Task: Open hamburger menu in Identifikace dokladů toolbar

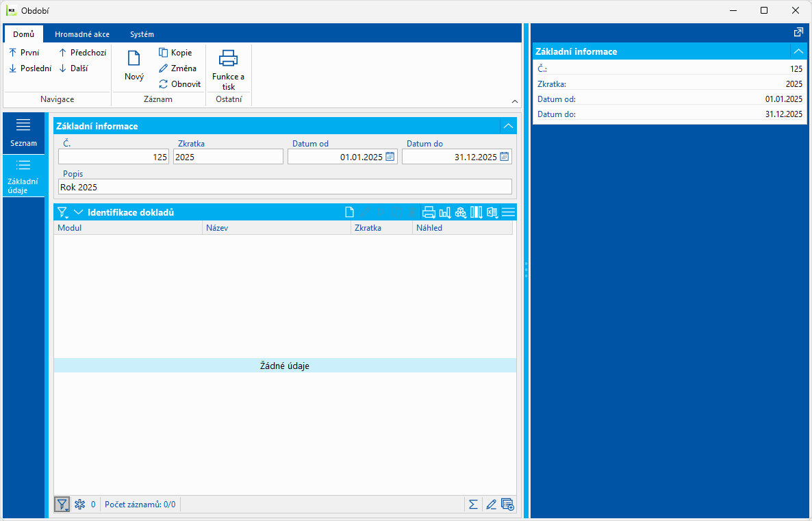Action: point(509,212)
